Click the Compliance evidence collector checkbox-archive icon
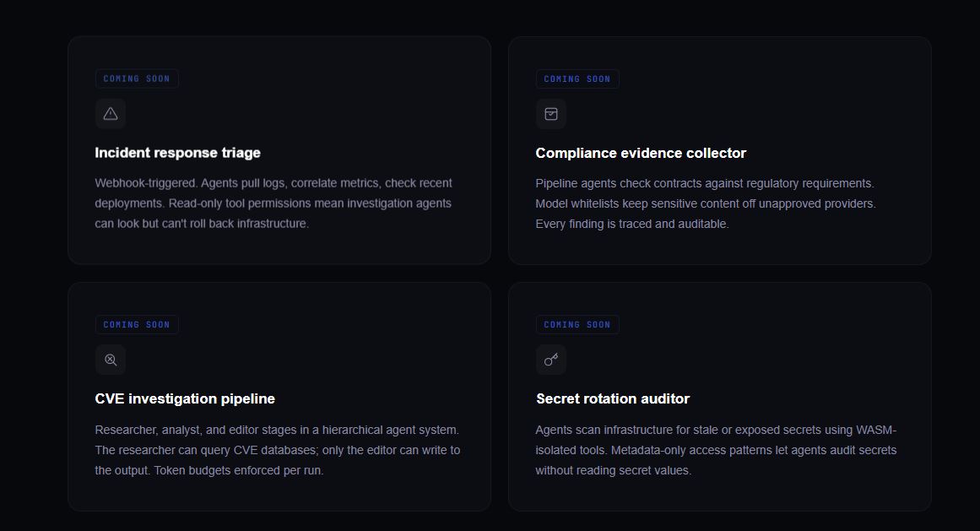 (x=551, y=114)
